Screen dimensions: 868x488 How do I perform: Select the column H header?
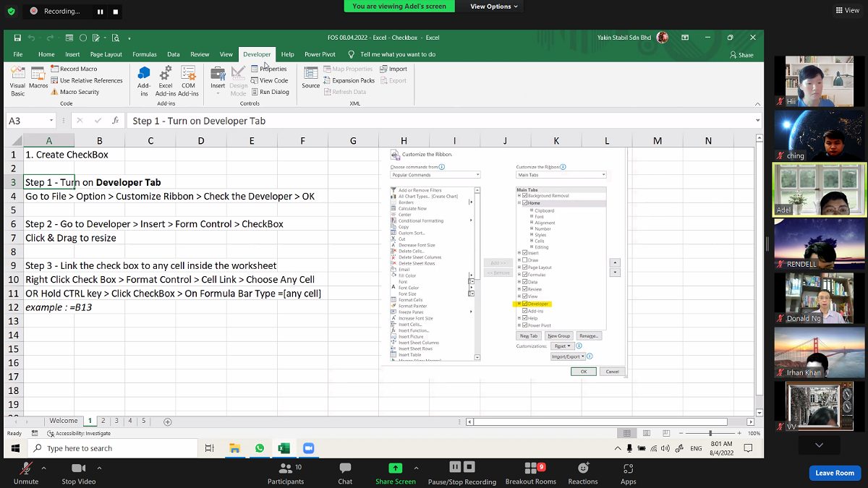tap(404, 141)
